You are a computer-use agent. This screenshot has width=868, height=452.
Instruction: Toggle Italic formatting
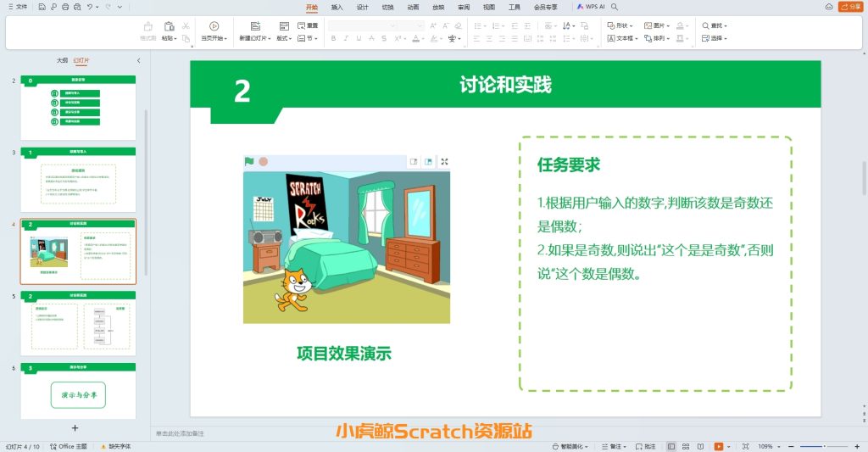click(x=346, y=38)
